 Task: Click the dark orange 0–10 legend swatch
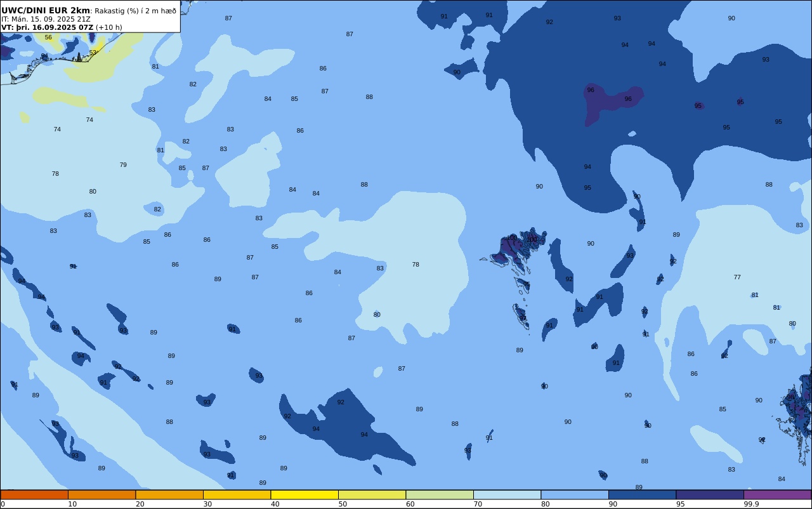[34, 494]
